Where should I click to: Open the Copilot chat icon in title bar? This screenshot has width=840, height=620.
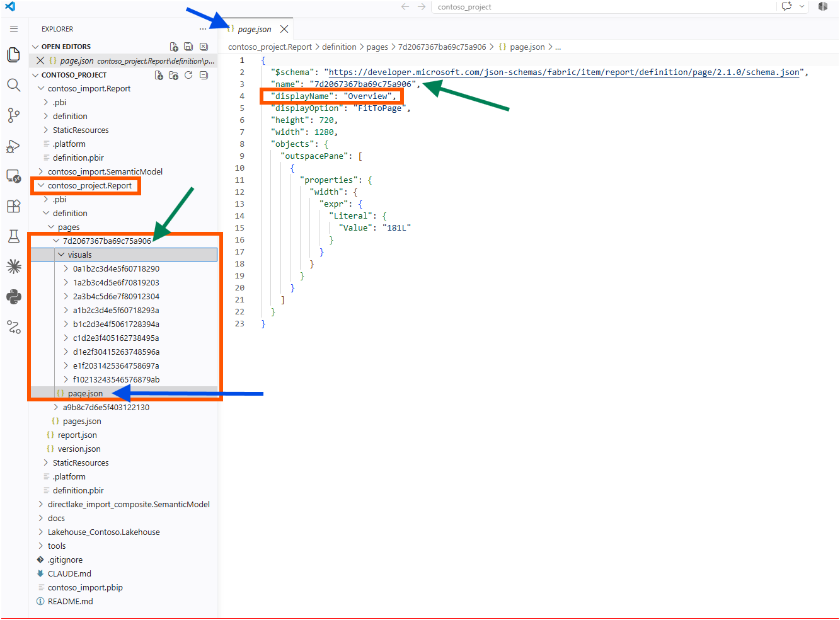pyautogui.click(x=786, y=6)
